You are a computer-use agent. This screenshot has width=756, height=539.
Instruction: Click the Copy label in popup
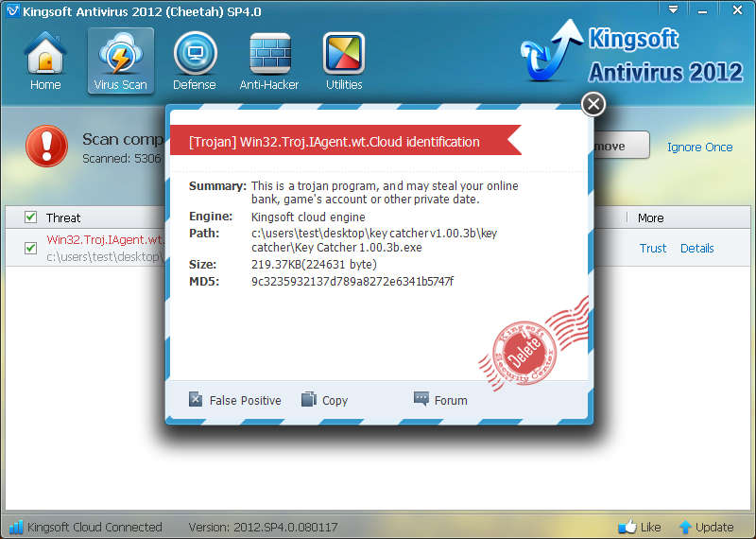[x=335, y=401]
